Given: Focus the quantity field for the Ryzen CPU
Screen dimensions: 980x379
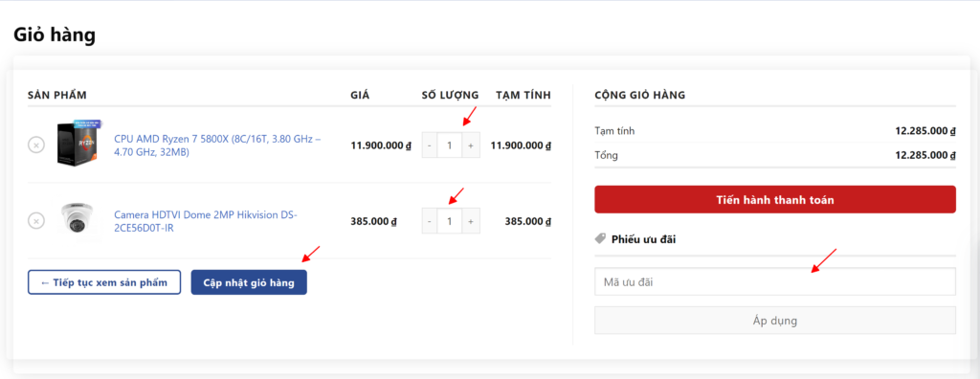Looking at the screenshot, I should 450,145.
